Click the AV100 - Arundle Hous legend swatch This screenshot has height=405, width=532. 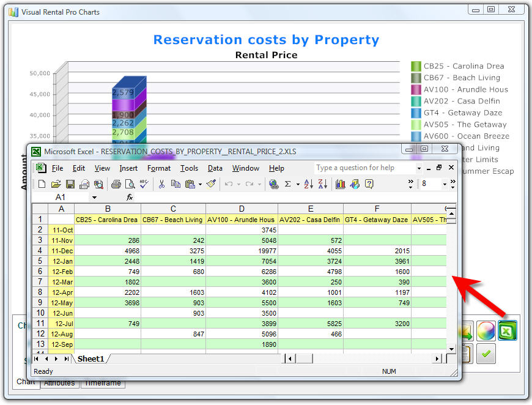(x=416, y=89)
